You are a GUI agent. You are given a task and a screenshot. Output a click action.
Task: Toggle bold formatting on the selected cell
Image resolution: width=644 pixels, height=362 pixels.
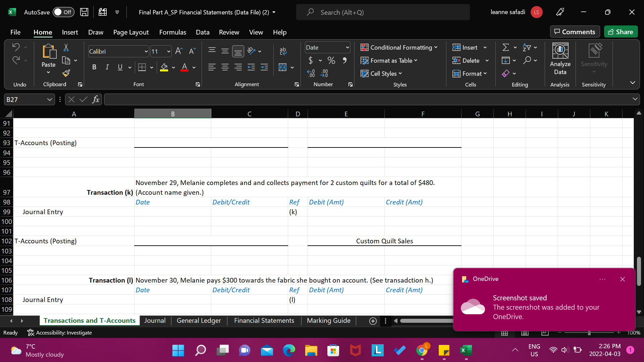[94, 67]
